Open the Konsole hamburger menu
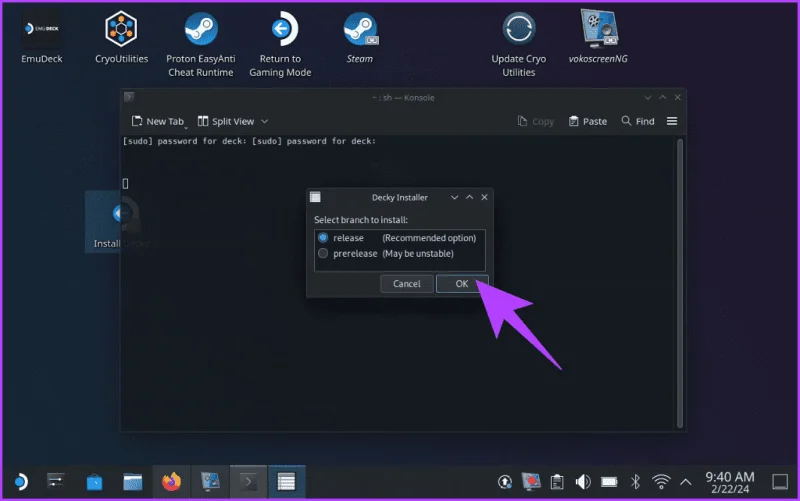The height and width of the screenshot is (501, 800). [672, 121]
